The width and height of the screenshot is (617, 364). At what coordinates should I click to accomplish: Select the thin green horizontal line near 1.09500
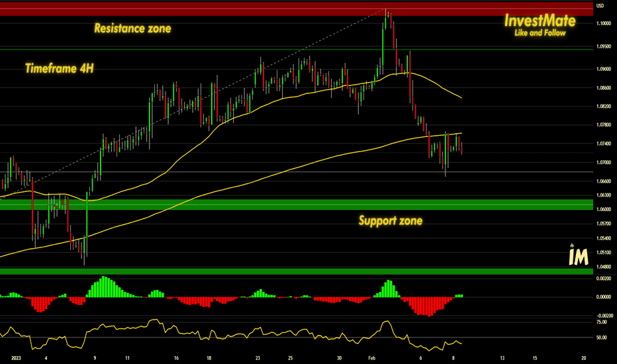297,50
